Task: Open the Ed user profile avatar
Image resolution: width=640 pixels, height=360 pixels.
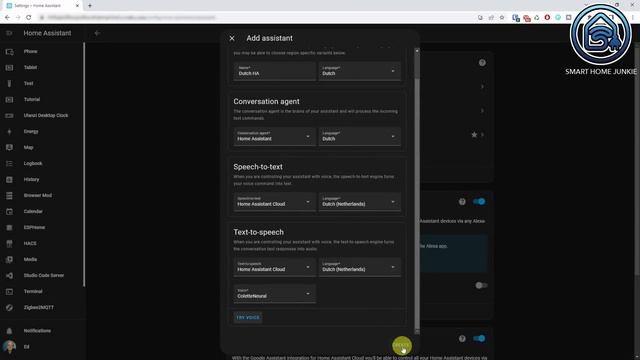Action: 9,347
